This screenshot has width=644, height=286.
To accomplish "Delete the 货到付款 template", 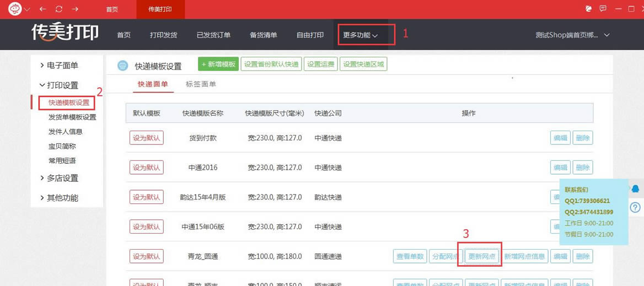I will [x=583, y=138].
